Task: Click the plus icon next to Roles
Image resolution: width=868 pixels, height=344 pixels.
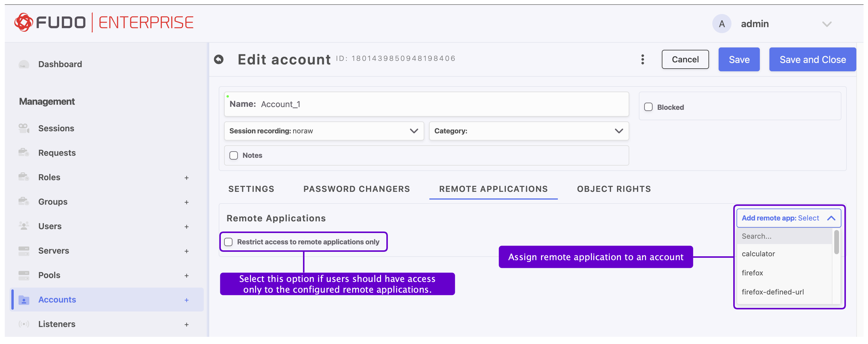Action: pos(186,178)
